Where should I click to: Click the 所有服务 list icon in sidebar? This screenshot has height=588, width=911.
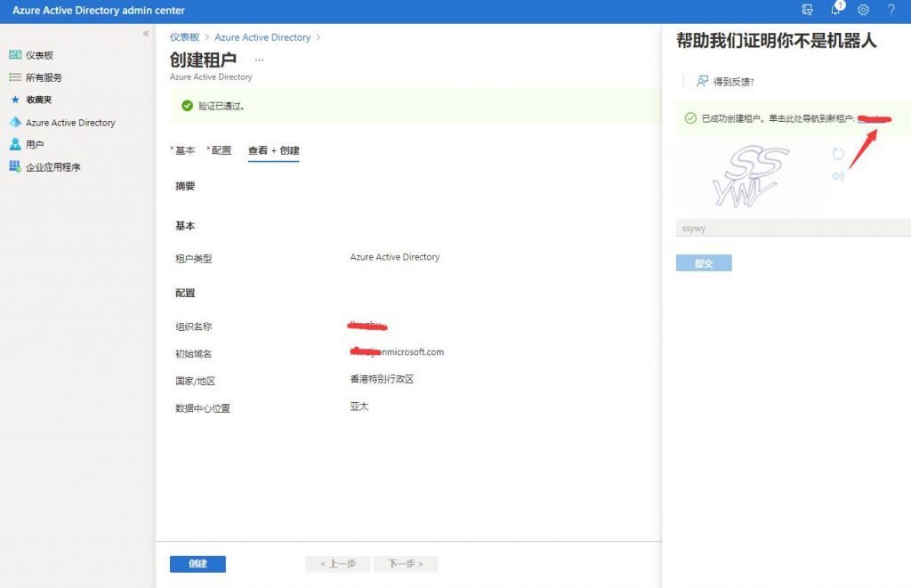tap(15, 77)
